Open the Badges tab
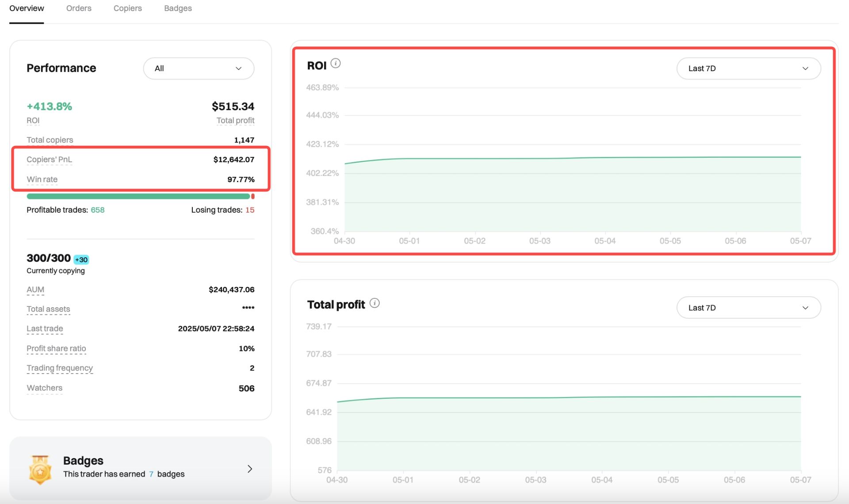The height and width of the screenshot is (504, 849). tap(178, 8)
